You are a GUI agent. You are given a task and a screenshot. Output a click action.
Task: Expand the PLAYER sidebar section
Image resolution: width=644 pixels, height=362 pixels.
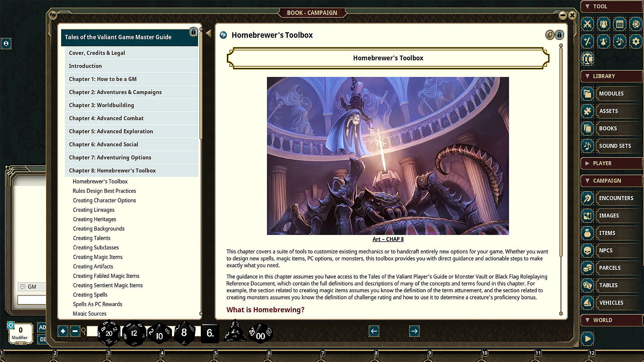tap(587, 163)
